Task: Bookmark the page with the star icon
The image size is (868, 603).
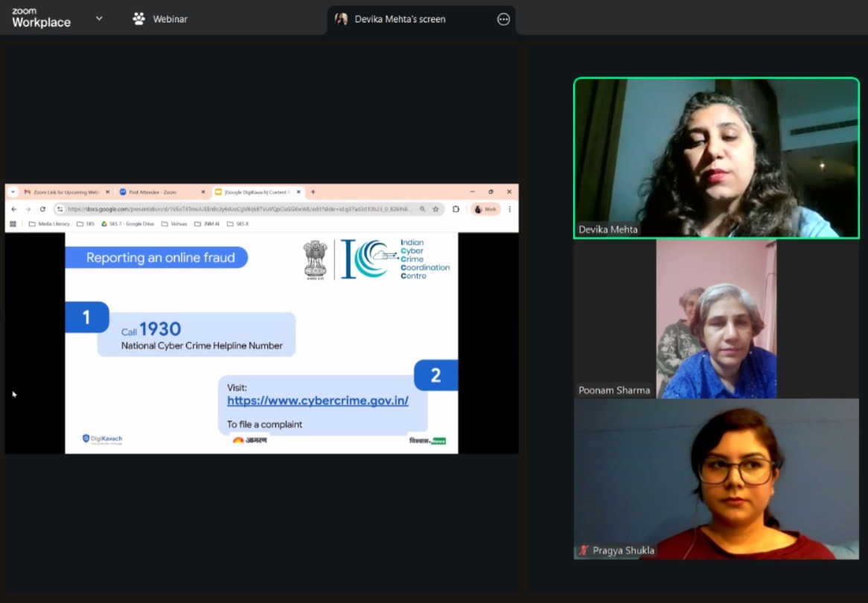Action: click(435, 209)
